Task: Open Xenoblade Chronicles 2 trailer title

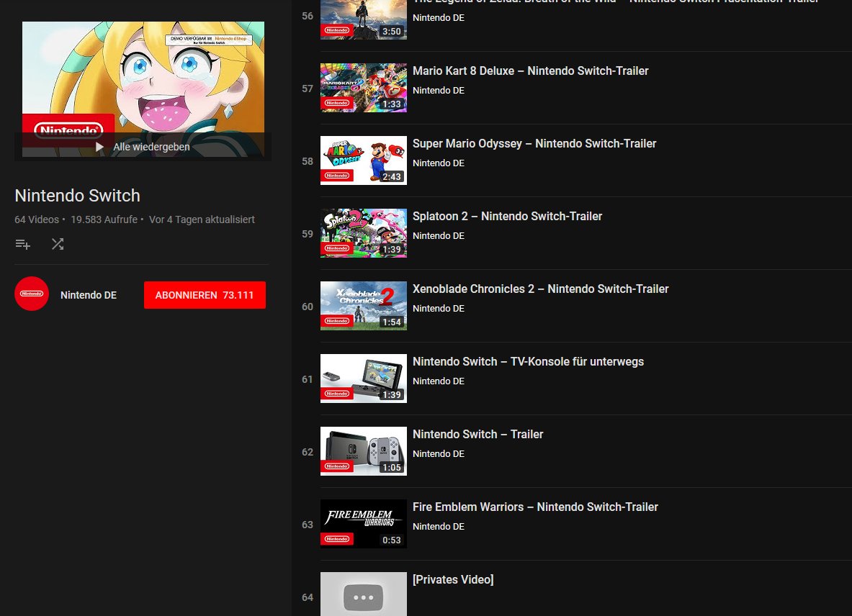Action: click(541, 289)
